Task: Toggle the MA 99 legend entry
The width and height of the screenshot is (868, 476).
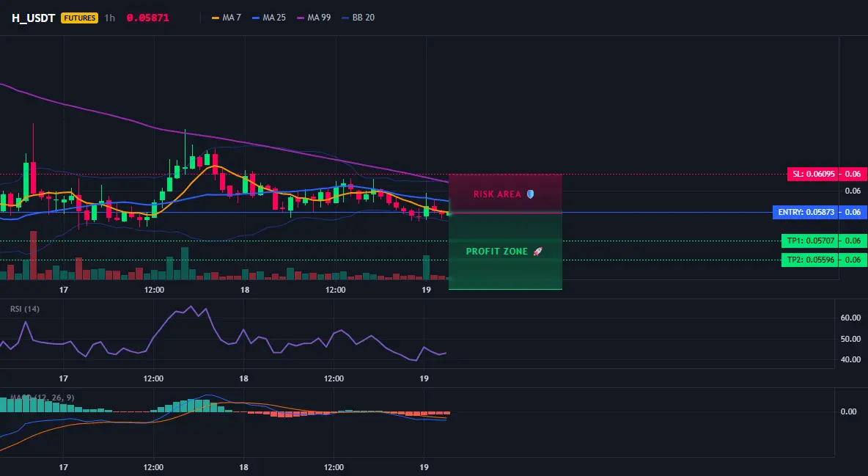Action: click(x=314, y=18)
